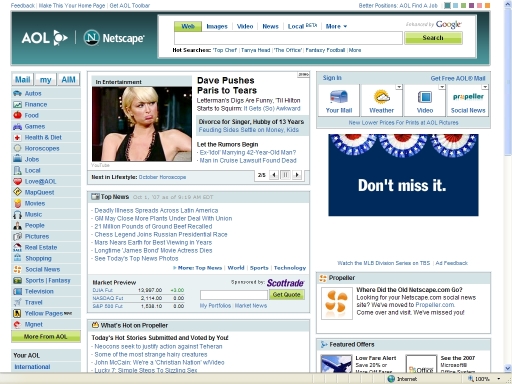The image size is (512, 384).
Task: Pick the purple theme color swatch
Action: (471, 6)
